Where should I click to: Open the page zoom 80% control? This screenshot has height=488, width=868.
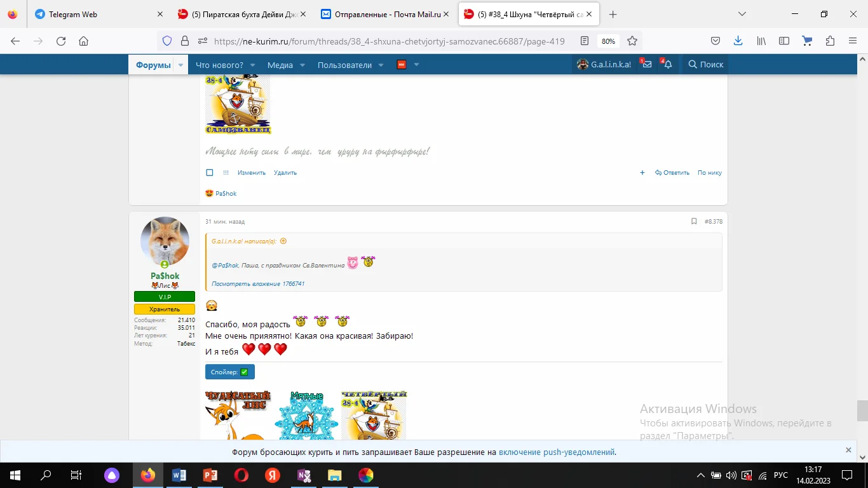[x=608, y=41]
